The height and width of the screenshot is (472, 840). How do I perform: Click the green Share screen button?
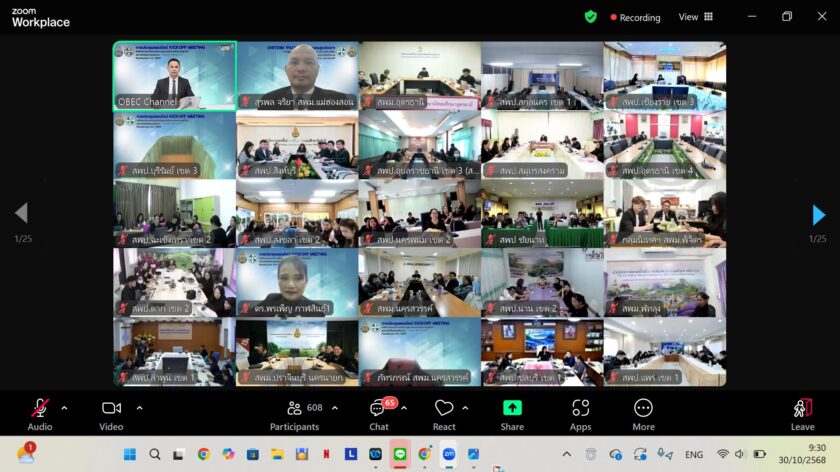tap(512, 409)
